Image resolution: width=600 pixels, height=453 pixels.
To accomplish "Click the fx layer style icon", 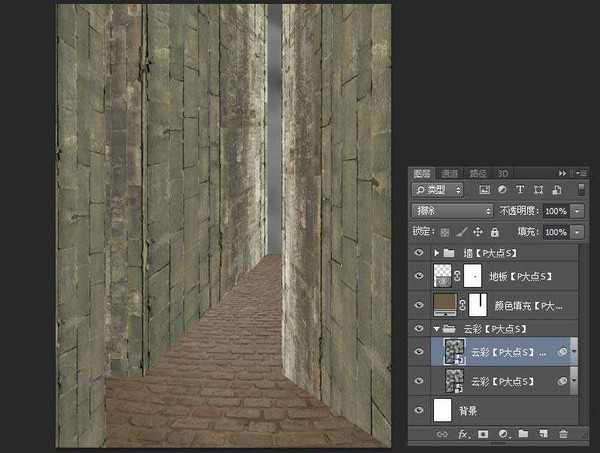I will tap(464, 434).
